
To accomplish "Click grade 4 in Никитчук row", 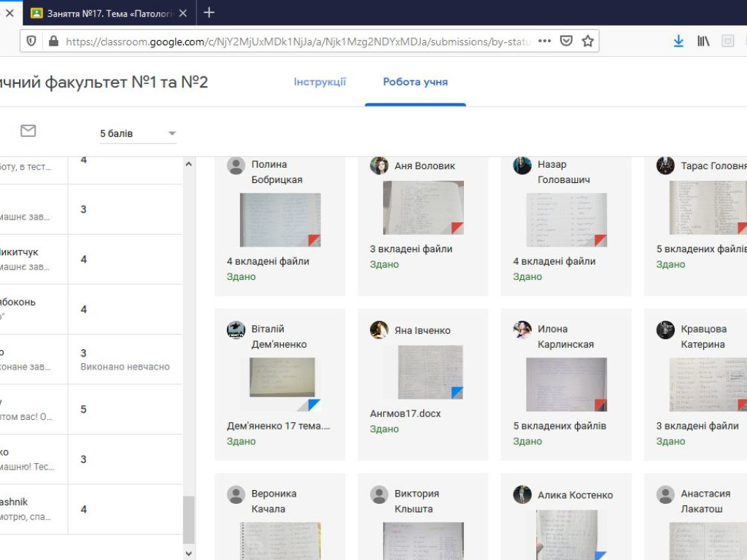I will [x=83, y=259].
